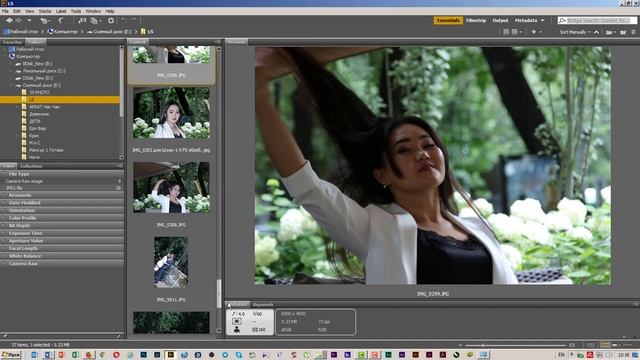The width and height of the screenshot is (640, 360).
Task: Expand the Exposure Time filter section
Action: [x=62, y=233]
